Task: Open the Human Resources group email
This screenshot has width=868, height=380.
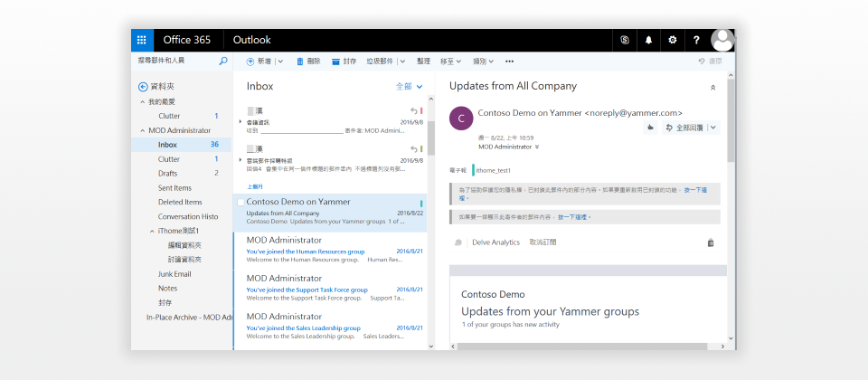Action: click(x=330, y=251)
